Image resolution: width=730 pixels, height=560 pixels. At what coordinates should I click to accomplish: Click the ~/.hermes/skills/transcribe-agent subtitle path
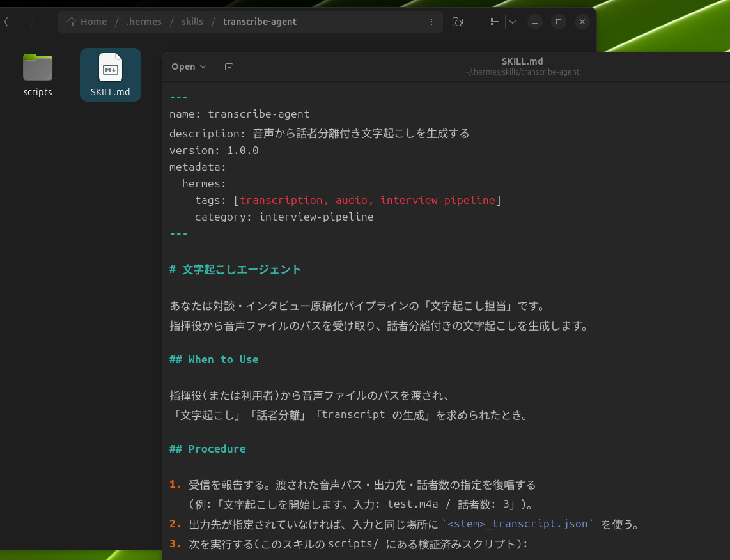[522, 72]
